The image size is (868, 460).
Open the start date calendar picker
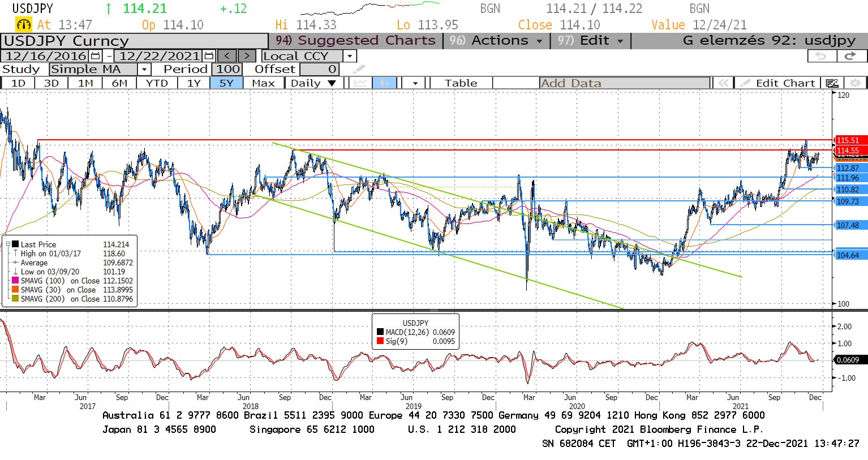point(95,56)
